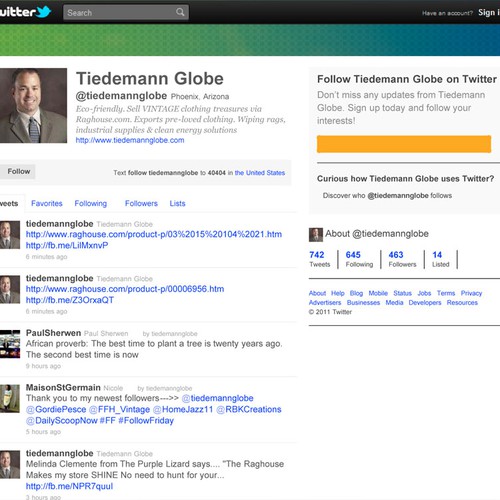Open the @DailyScoopNow mention
The height and width of the screenshot is (500, 500).
pyautogui.click(x=62, y=421)
